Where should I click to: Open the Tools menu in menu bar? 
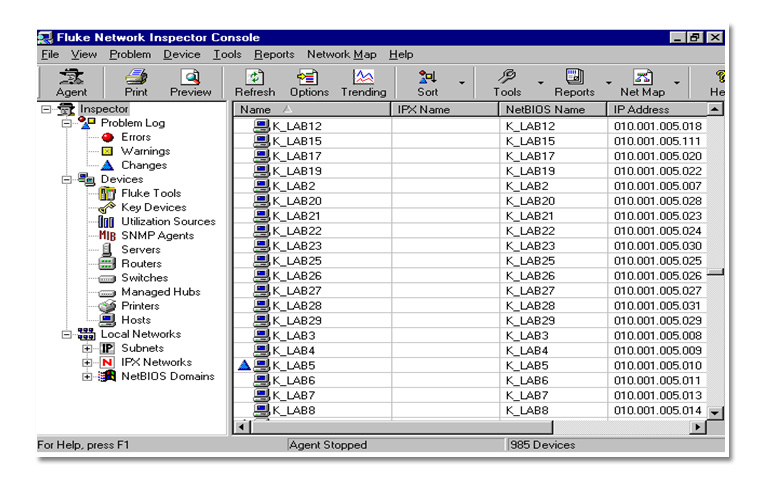pyautogui.click(x=227, y=54)
